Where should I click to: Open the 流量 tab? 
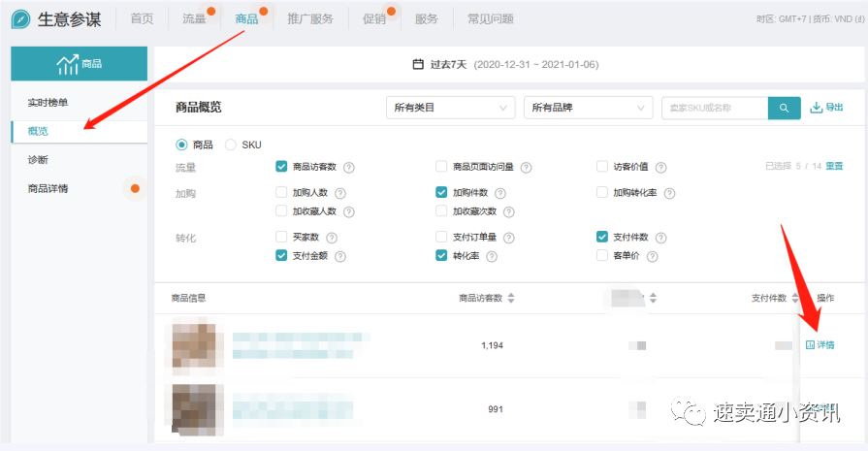pyautogui.click(x=194, y=18)
